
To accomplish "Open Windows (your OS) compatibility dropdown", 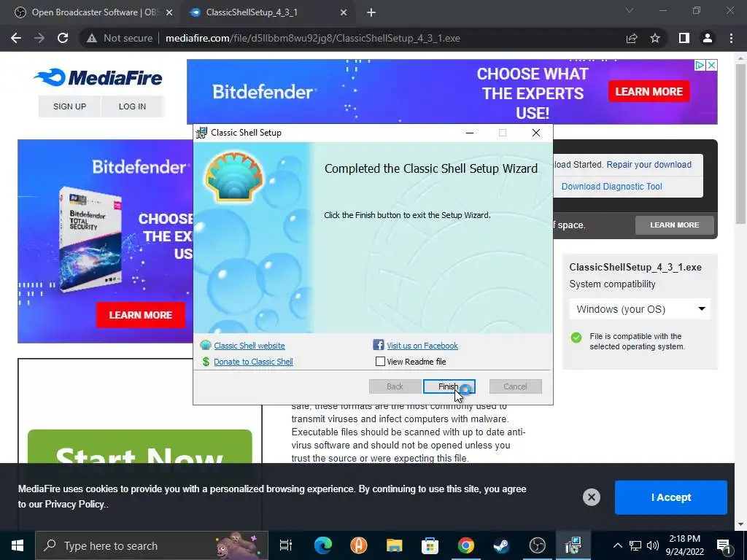I will tap(640, 309).
